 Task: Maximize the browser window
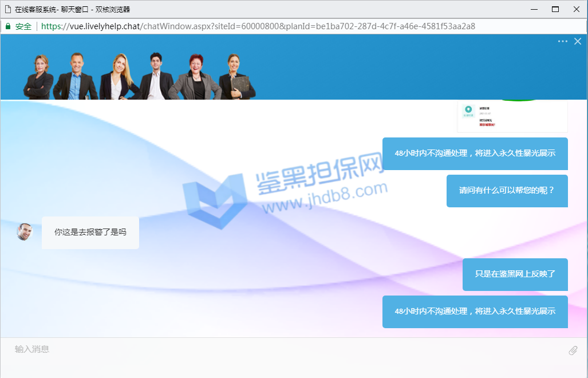[555, 9]
